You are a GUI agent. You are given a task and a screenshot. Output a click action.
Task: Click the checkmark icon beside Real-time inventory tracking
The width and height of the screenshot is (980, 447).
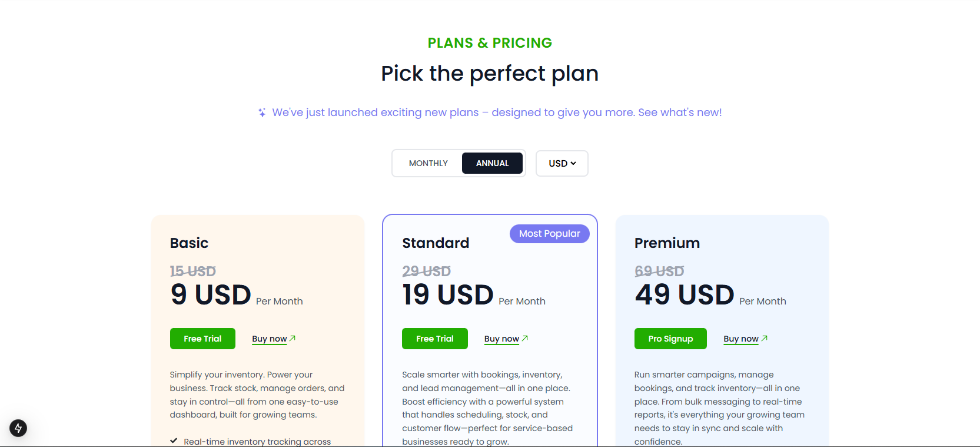coord(174,441)
